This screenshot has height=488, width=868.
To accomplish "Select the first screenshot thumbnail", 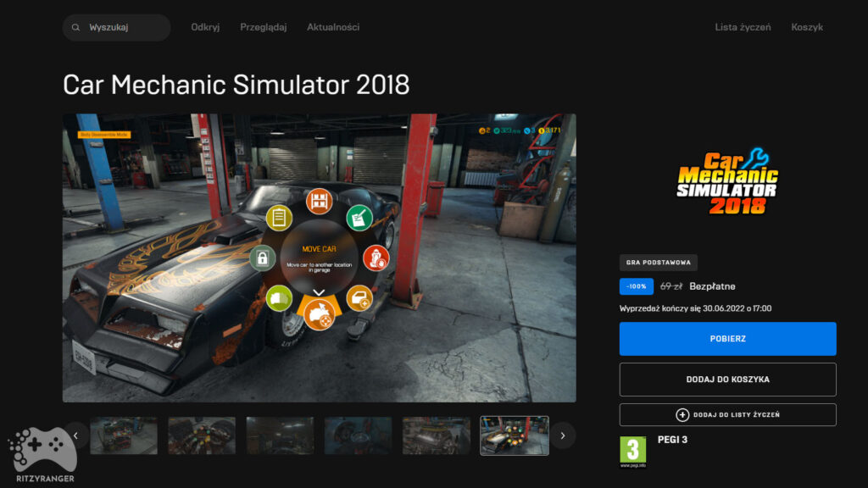I will (124, 435).
